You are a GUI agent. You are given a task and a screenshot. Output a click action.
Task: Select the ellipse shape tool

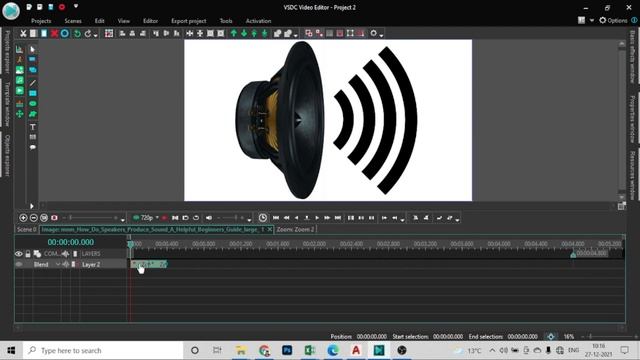(x=33, y=104)
